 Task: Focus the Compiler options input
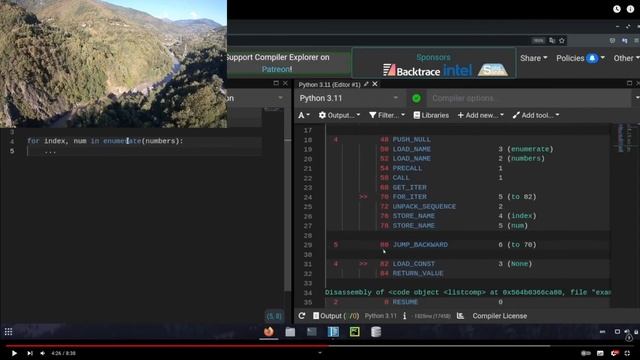tap(529, 98)
